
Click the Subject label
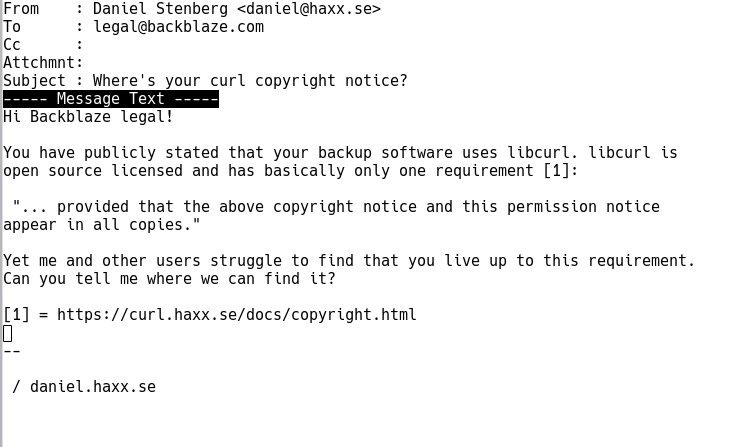[34, 80]
